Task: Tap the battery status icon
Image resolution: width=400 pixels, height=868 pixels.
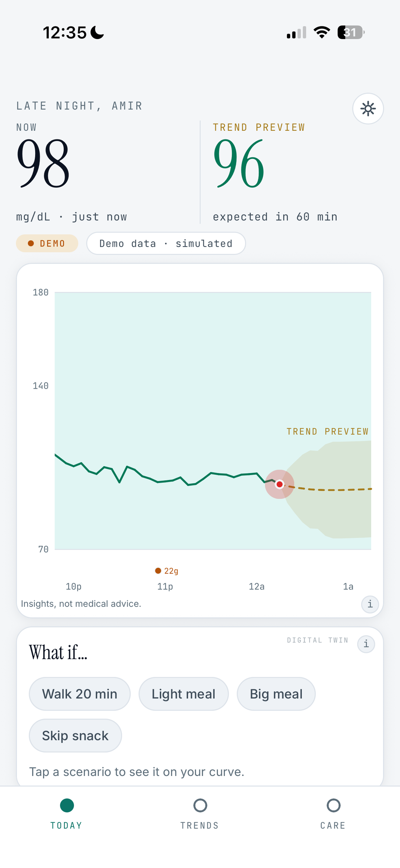Action: [x=351, y=32]
